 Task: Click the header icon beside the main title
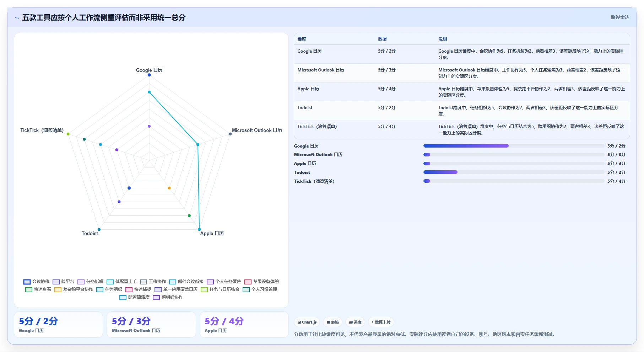[17, 18]
